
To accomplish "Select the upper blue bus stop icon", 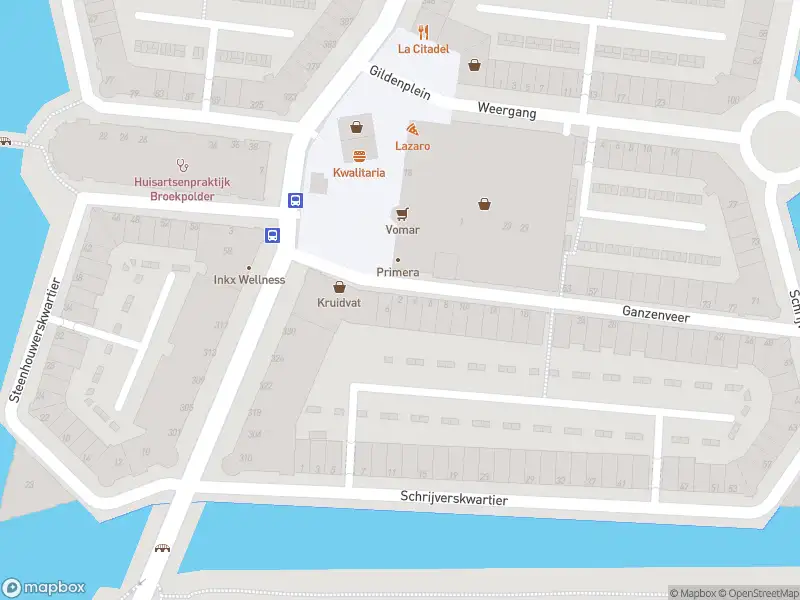I will coord(295,200).
